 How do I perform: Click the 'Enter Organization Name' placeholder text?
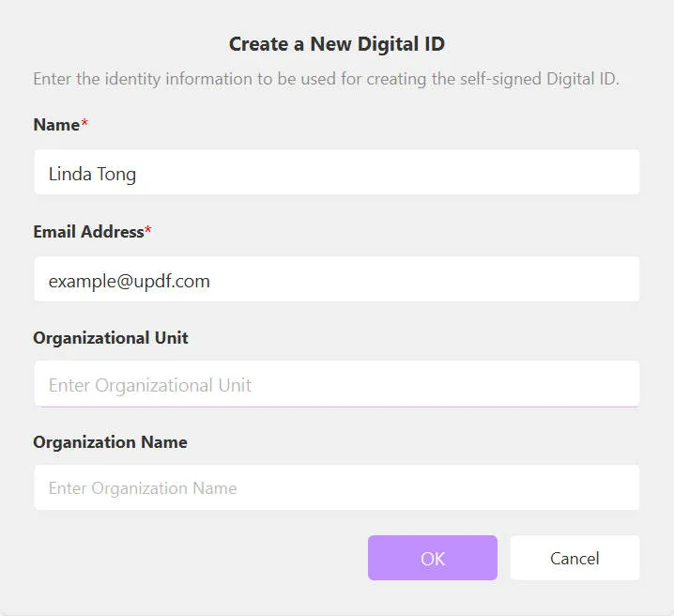pyautogui.click(x=142, y=488)
